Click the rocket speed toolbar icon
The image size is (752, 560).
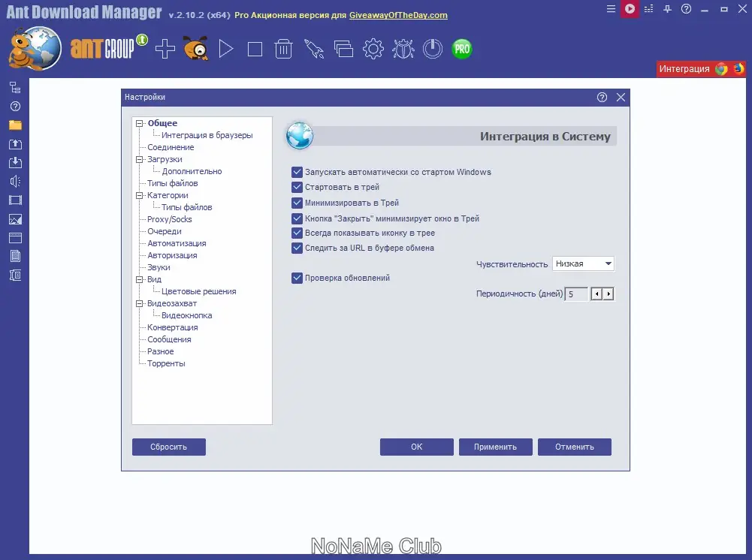314,49
